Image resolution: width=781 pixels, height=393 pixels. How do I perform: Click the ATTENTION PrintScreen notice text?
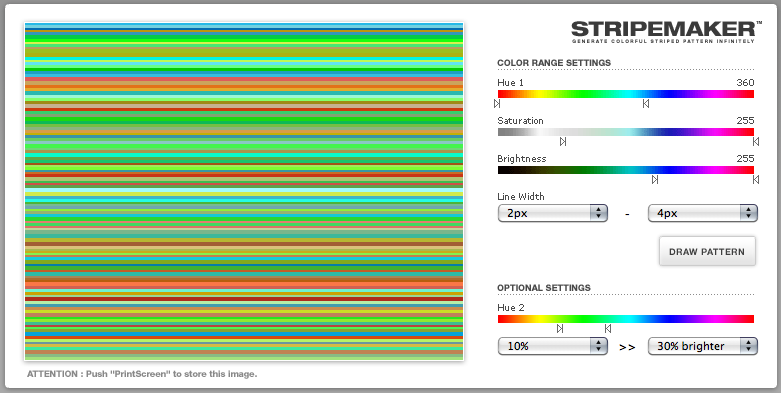pos(142,374)
